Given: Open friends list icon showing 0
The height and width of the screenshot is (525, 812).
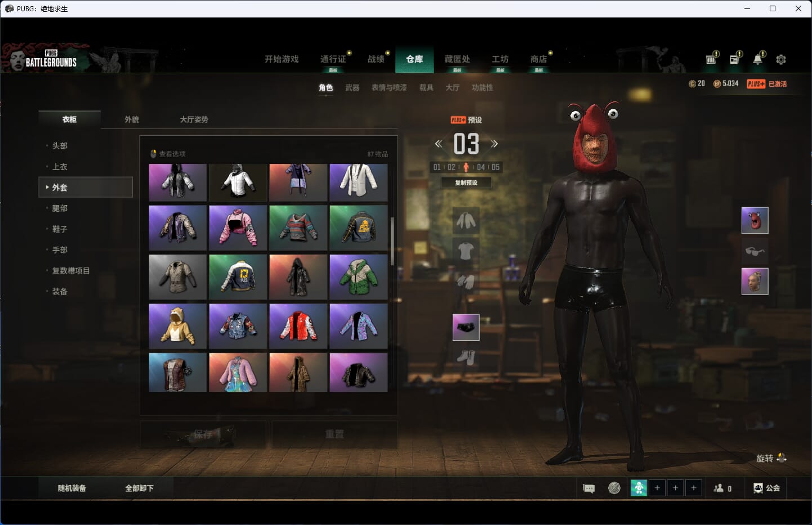Looking at the screenshot, I should (722, 488).
